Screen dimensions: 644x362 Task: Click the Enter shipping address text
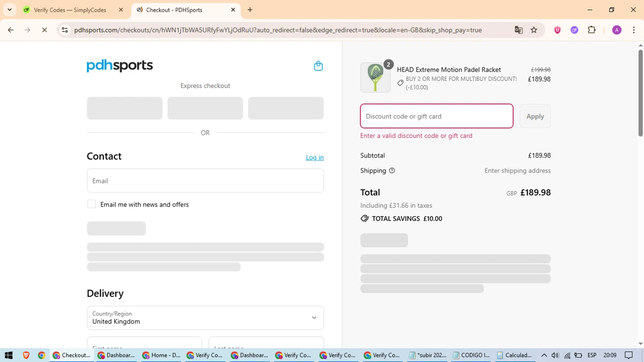(517, 170)
